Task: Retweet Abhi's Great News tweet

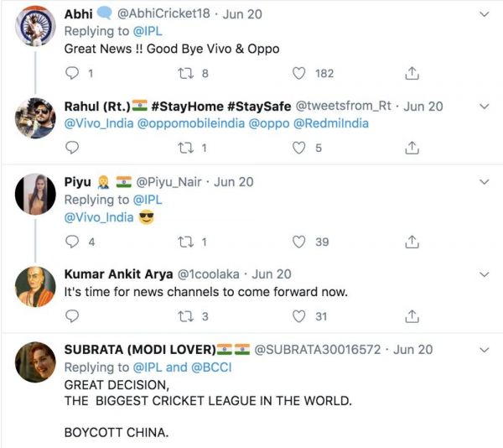Action: coord(188,74)
